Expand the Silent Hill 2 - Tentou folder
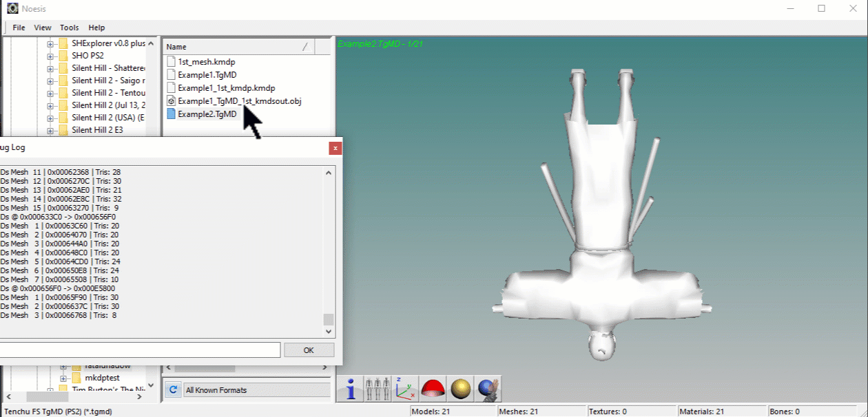Viewport: 868px width, 417px height. point(50,93)
